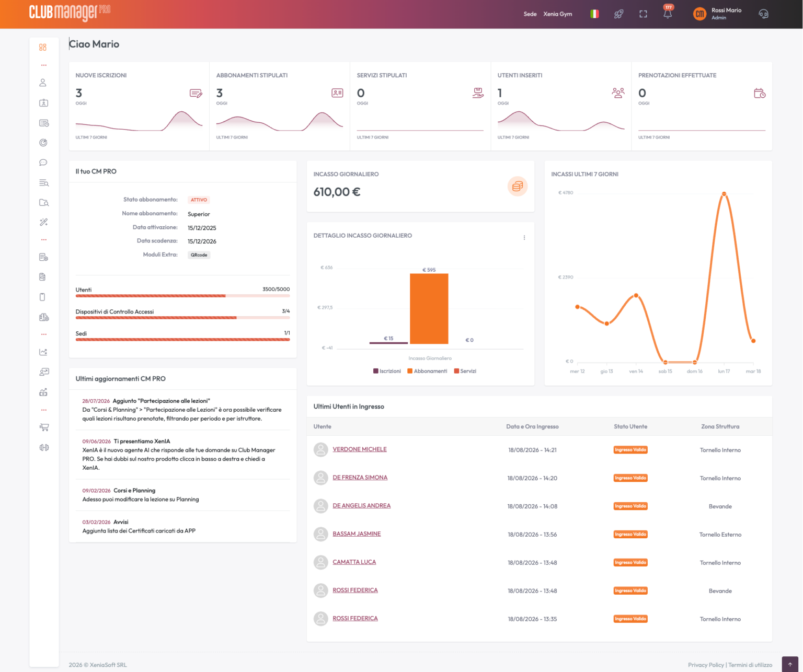The width and height of the screenshot is (803, 672).
Task: Click the Prenotazioni Effettuate calendar icon
Action: pyautogui.click(x=760, y=94)
